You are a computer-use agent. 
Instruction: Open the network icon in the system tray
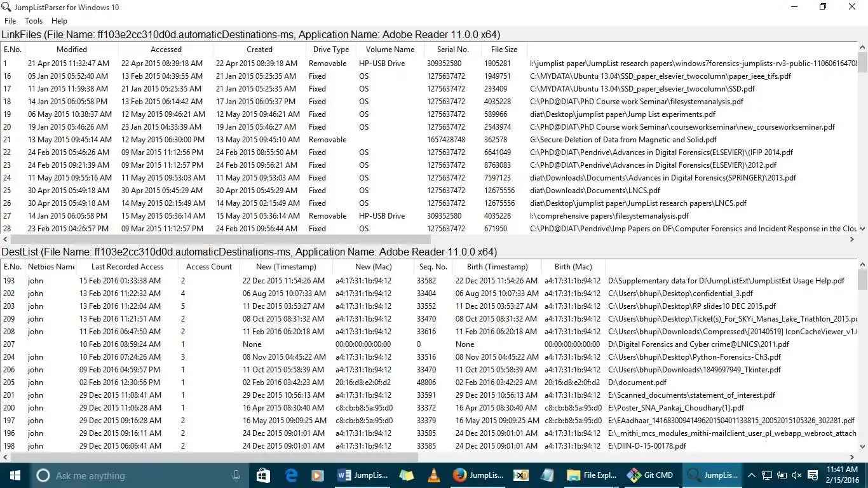(x=766, y=475)
